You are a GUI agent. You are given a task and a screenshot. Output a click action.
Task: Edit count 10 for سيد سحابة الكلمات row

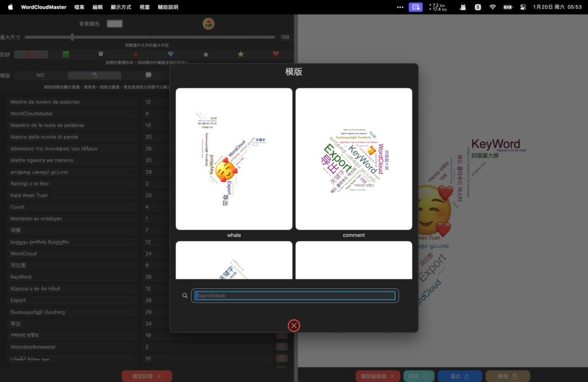coord(207,358)
